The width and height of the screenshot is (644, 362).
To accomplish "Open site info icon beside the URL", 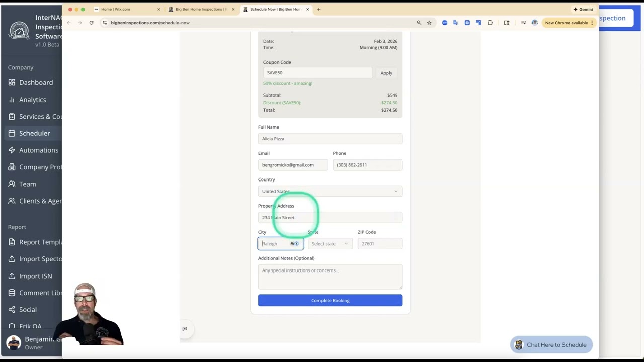I will (105, 23).
